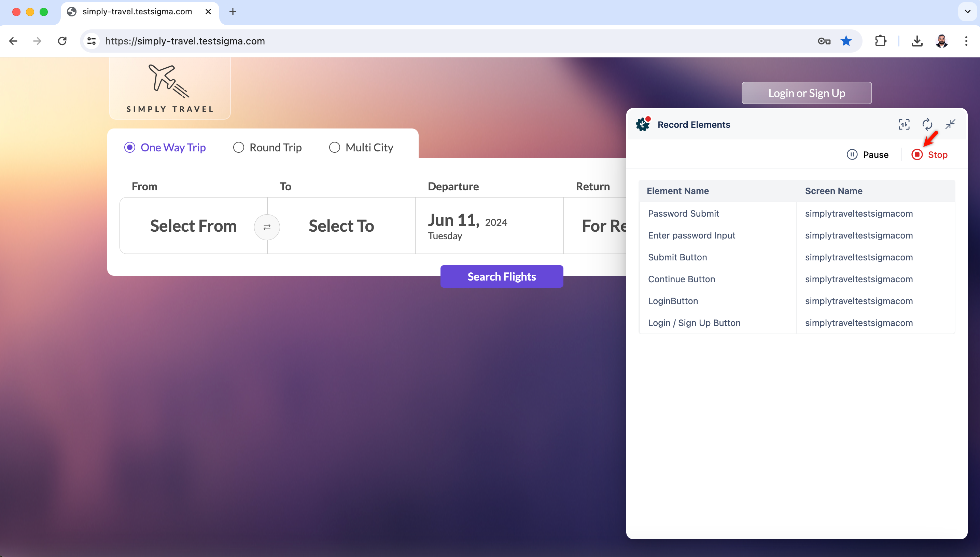The width and height of the screenshot is (980, 557).
Task: Click the Departure field label
Action: (453, 186)
